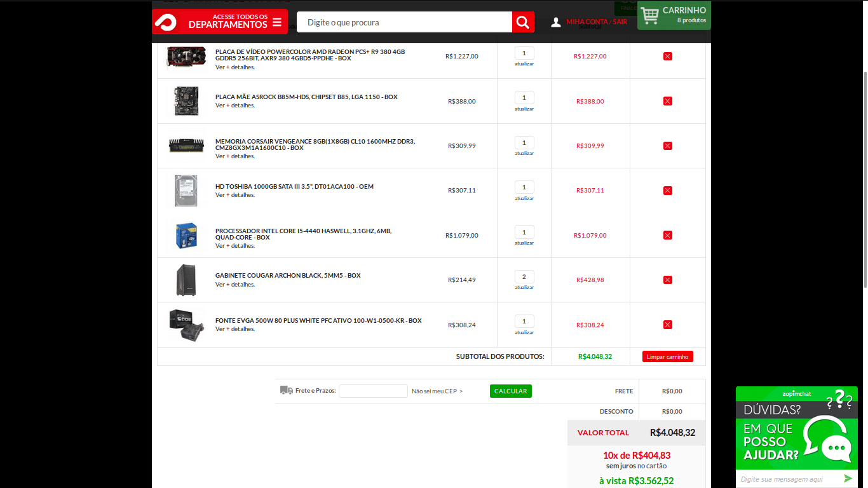Open the Departamentos hamburger menu

[277, 22]
